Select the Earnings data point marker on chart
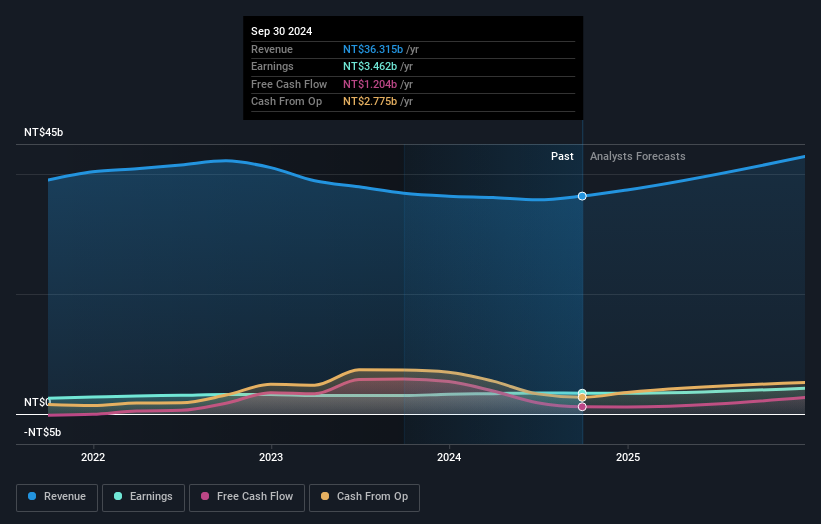821x524 pixels. [x=582, y=393]
